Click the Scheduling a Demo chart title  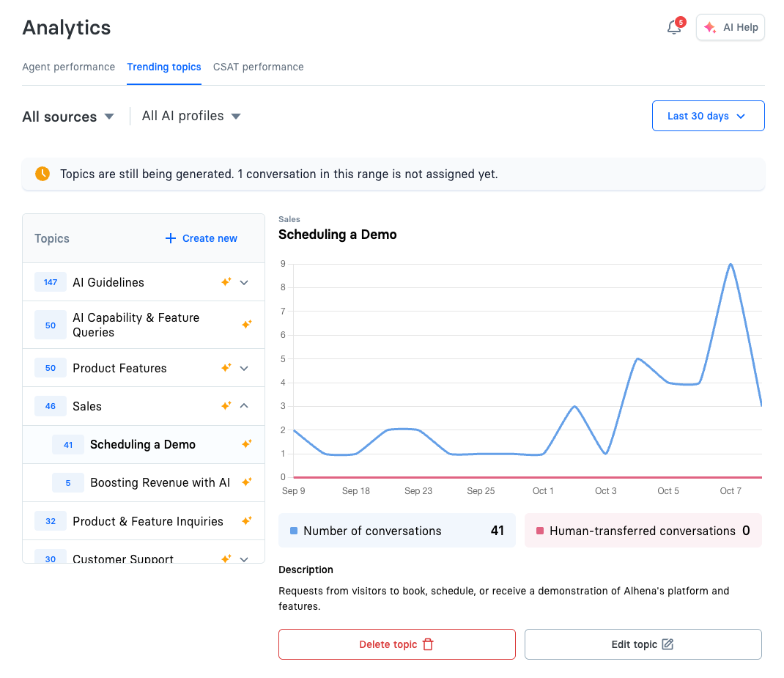coord(338,235)
